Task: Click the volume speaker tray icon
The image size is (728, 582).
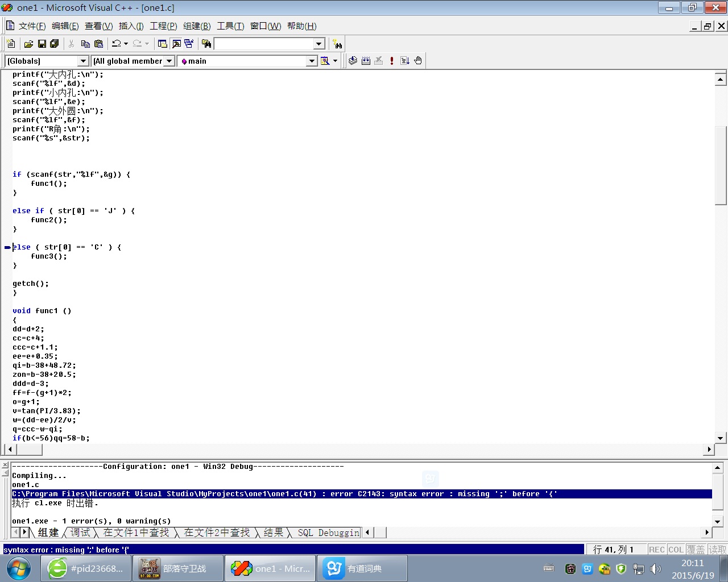Action: [x=656, y=569]
